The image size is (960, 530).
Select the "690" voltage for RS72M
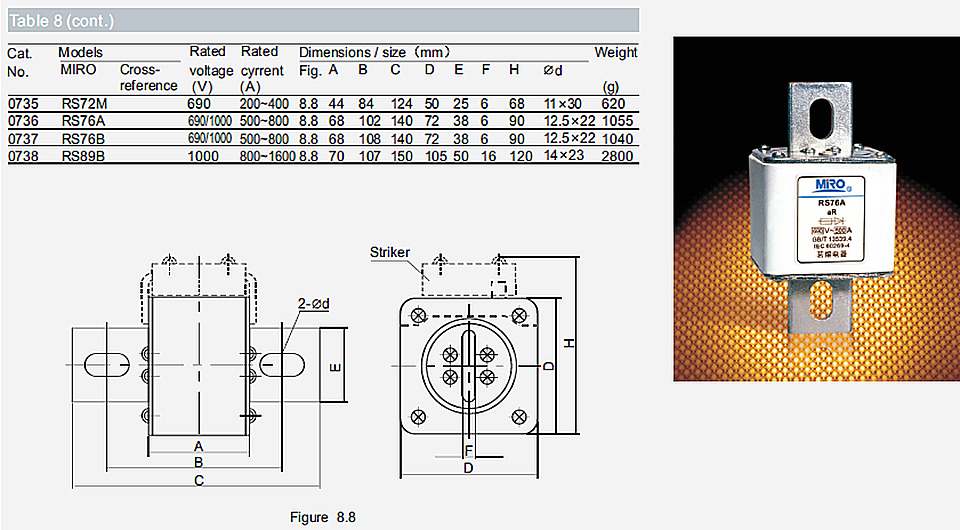click(199, 103)
